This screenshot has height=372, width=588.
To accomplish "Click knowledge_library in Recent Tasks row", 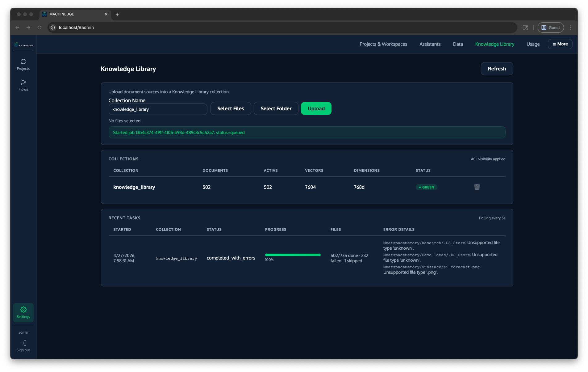I will click(x=177, y=258).
